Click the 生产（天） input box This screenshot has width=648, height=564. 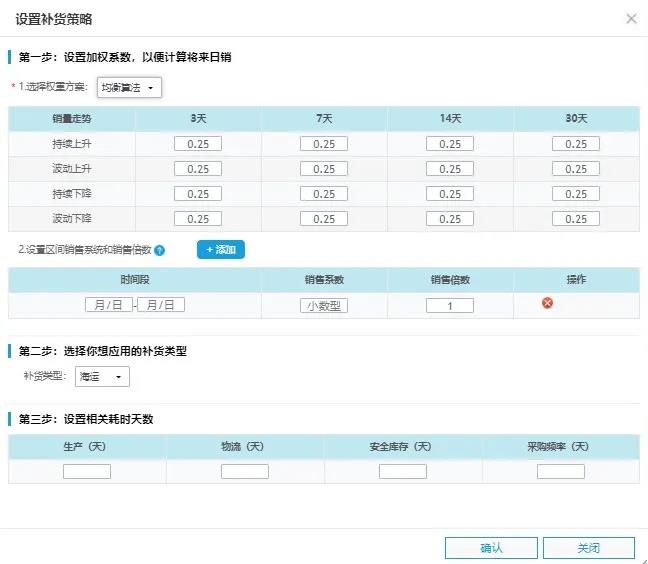[x=87, y=471]
